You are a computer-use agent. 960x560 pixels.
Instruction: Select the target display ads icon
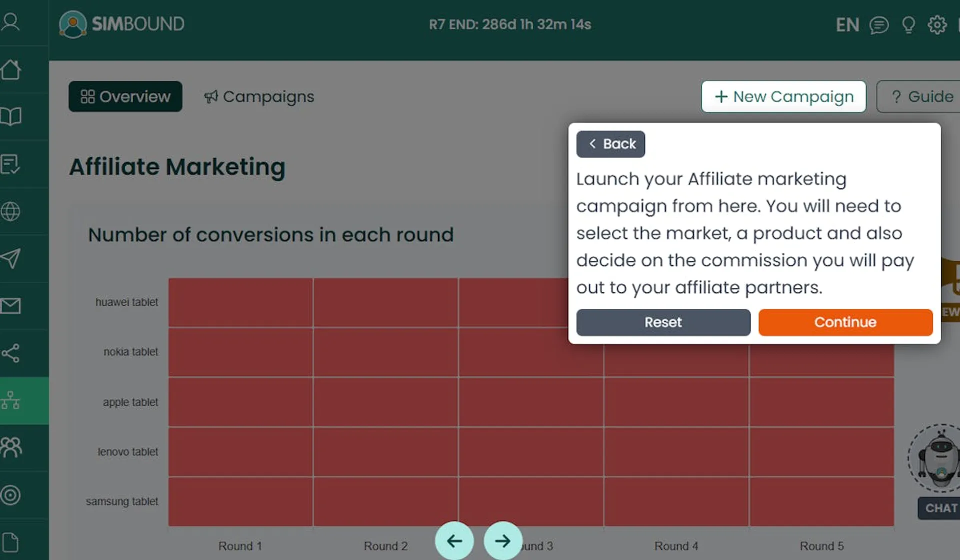[x=12, y=495]
